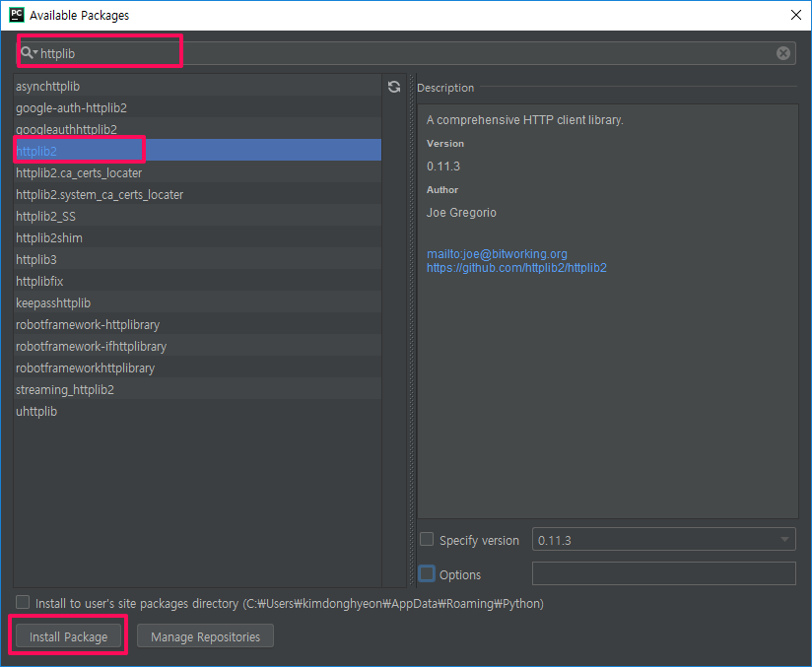This screenshot has height=667, width=812.
Task: Select httplib2.ca_certs_locater package
Action: click(x=197, y=173)
